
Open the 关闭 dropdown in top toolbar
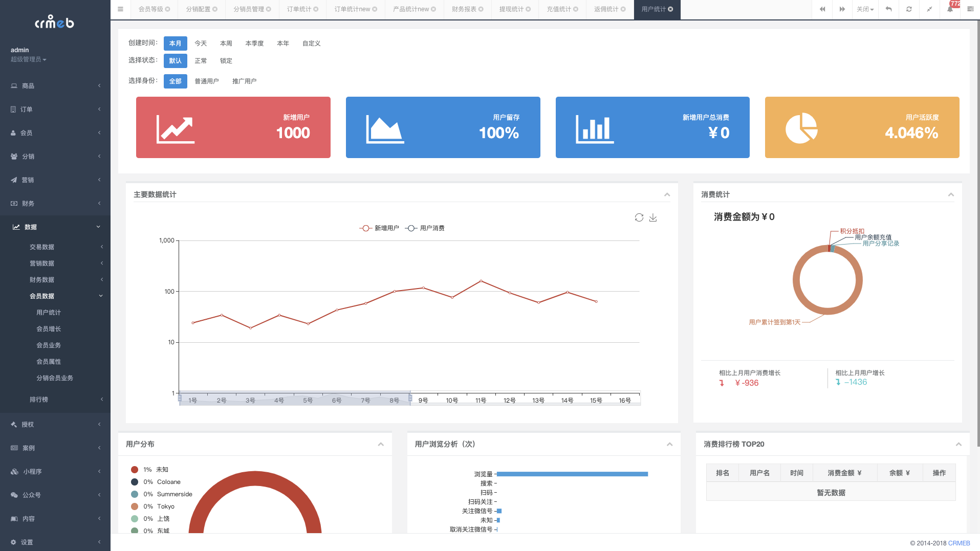coord(865,9)
